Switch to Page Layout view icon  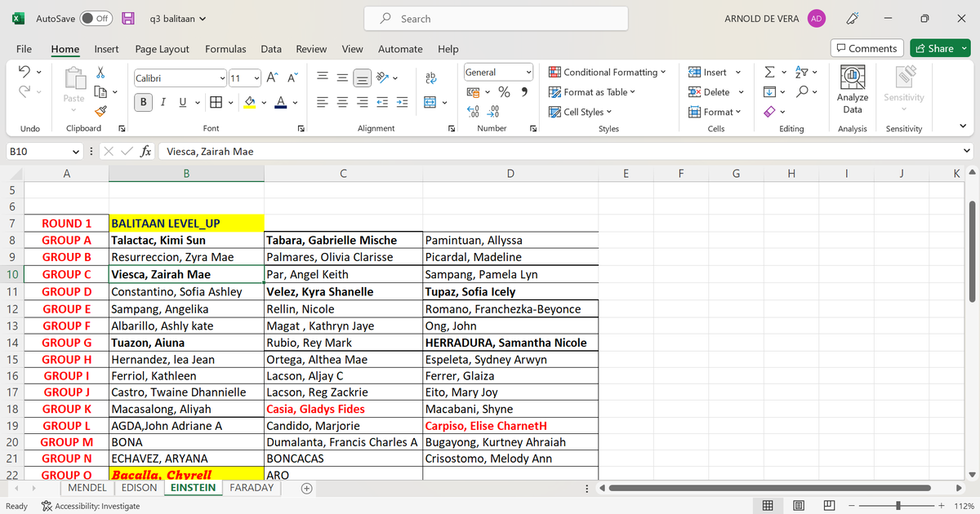(x=800, y=506)
